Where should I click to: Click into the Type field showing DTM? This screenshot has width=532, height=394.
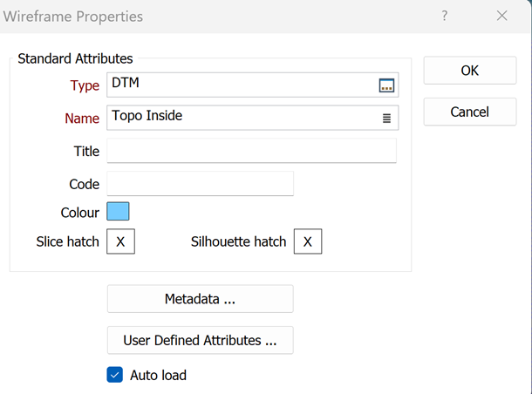pos(240,85)
